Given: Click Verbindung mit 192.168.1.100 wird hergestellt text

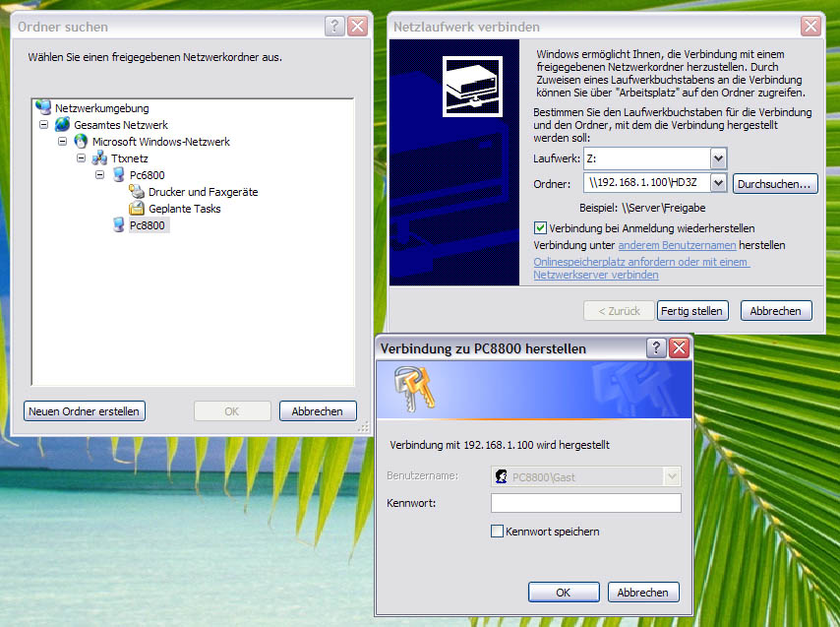Looking at the screenshot, I should 500,444.
